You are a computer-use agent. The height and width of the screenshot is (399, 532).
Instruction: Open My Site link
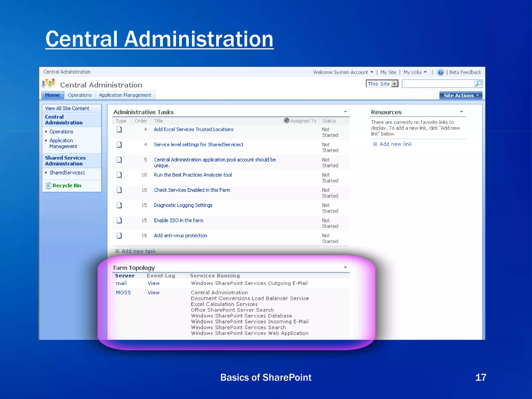[x=388, y=72]
